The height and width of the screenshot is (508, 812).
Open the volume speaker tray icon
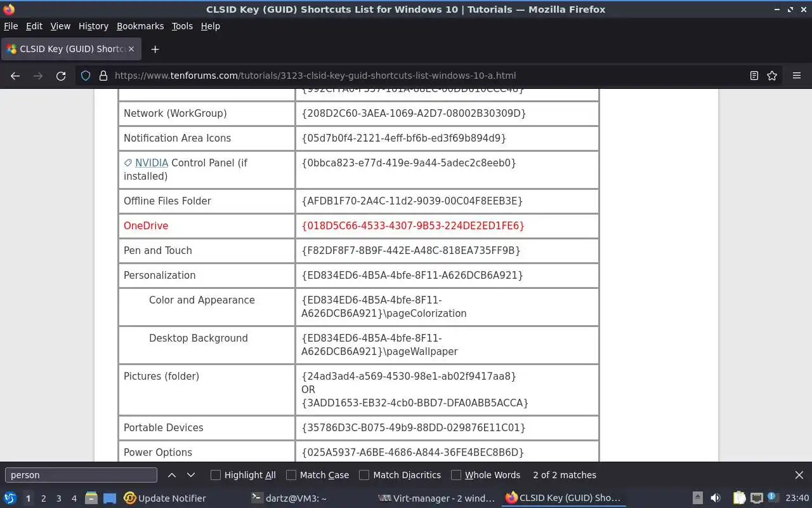pos(716,498)
